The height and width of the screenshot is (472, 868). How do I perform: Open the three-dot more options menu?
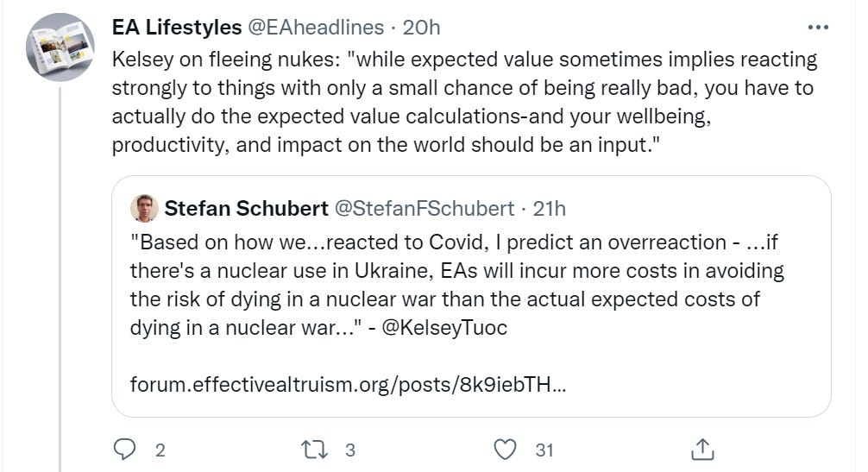pos(816,28)
